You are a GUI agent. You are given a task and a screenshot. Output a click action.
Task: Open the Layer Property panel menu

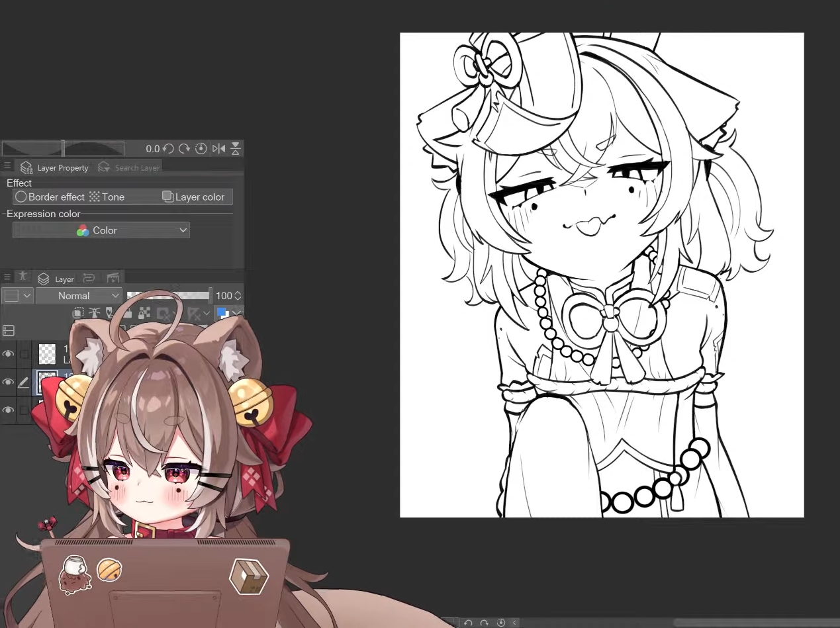click(x=7, y=167)
